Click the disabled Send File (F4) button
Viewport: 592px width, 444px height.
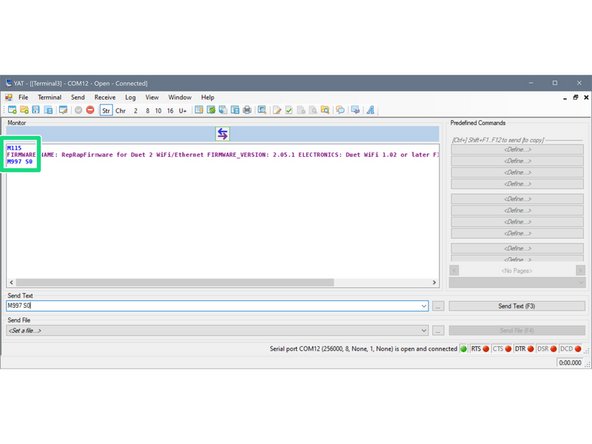pyautogui.click(x=517, y=331)
